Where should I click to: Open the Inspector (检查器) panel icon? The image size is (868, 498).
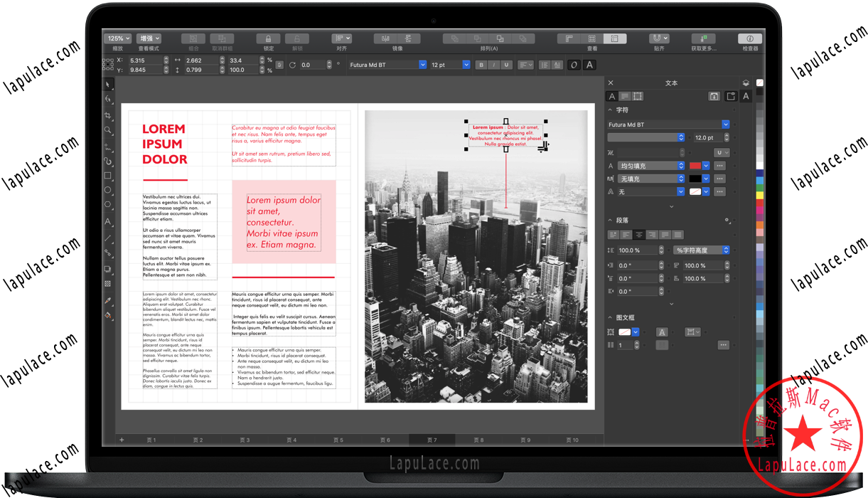point(749,38)
